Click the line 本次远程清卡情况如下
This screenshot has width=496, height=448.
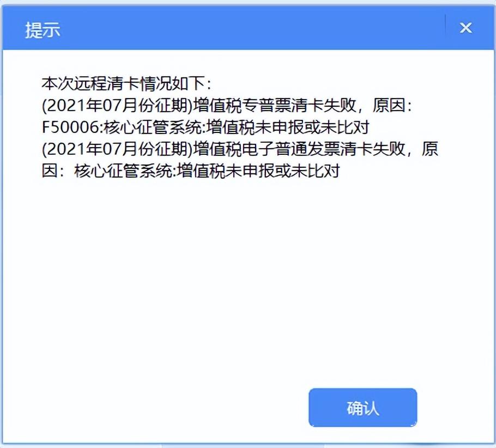pos(126,83)
